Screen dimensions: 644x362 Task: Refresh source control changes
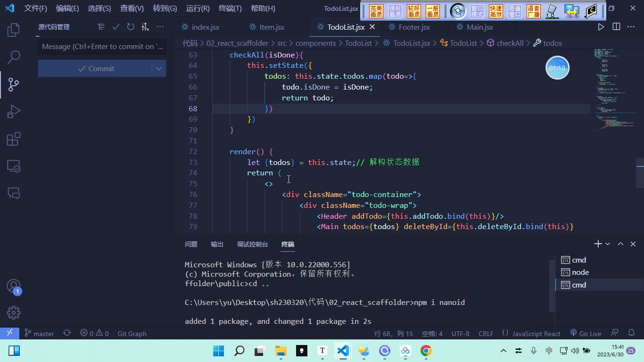coord(131,27)
